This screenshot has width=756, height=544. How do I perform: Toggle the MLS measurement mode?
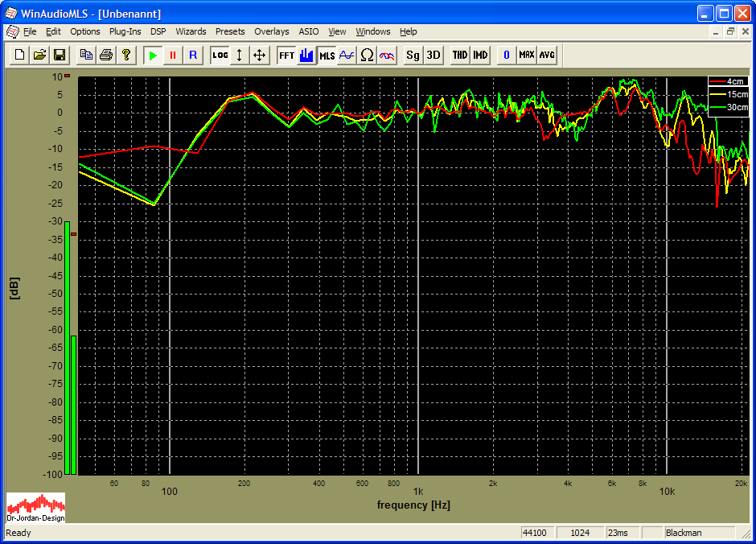coord(327,55)
